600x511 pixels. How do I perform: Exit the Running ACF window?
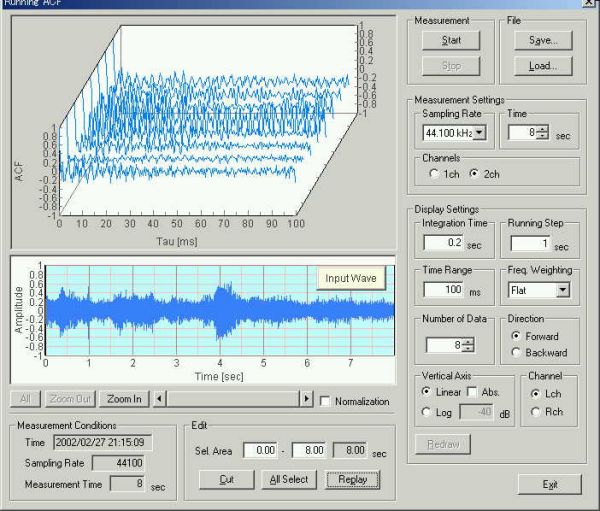[550, 485]
